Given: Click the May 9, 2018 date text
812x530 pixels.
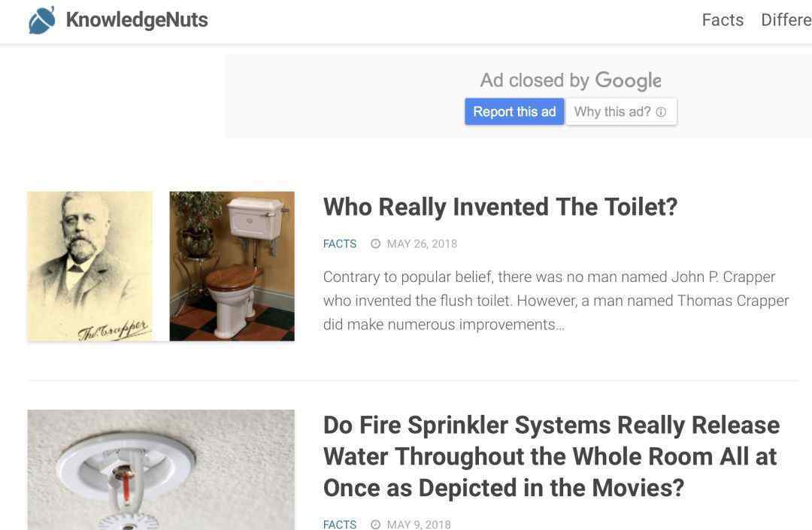Looking at the screenshot, I should click(x=419, y=524).
